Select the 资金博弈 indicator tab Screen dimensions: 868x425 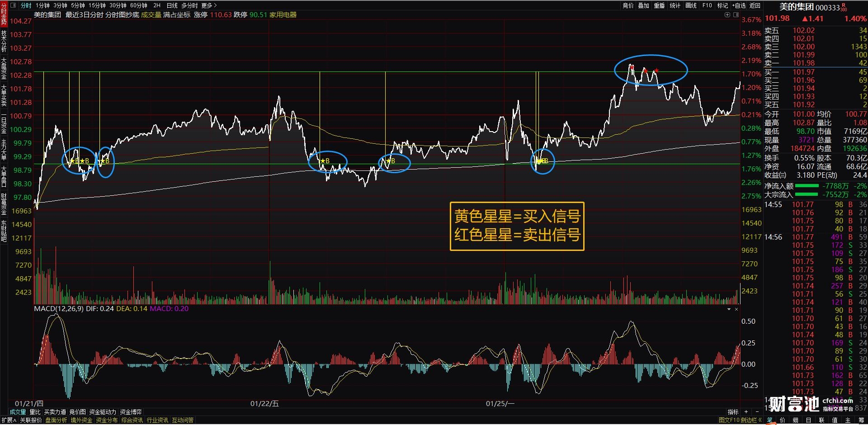coord(131,412)
